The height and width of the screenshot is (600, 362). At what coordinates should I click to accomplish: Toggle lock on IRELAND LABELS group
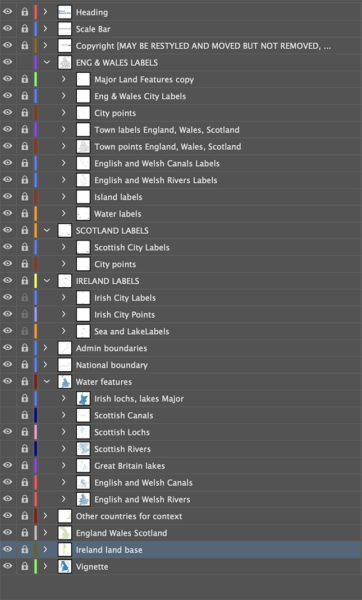point(24,281)
